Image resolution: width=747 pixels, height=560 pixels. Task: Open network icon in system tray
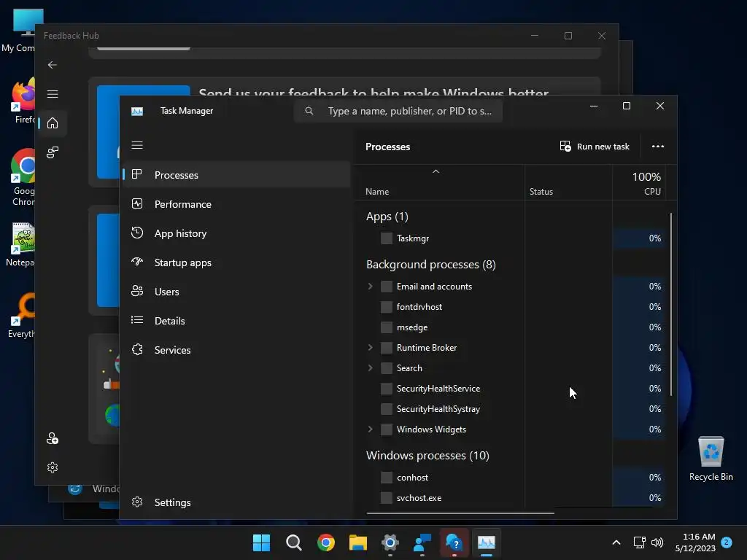click(x=639, y=542)
